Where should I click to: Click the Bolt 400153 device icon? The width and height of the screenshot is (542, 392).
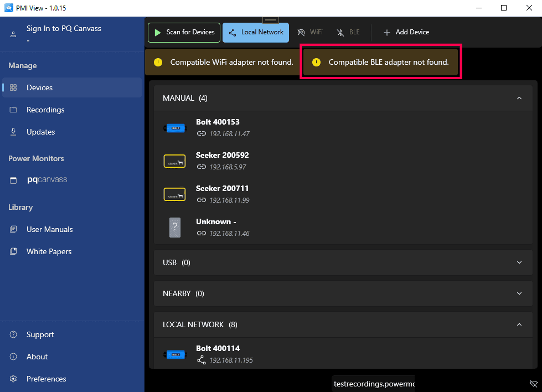(x=174, y=128)
